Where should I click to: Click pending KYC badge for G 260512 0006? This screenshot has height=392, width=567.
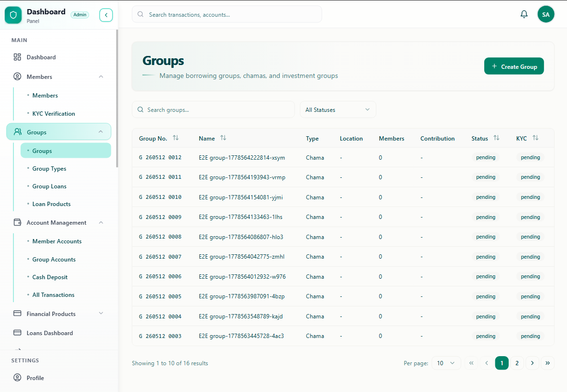pyautogui.click(x=530, y=276)
